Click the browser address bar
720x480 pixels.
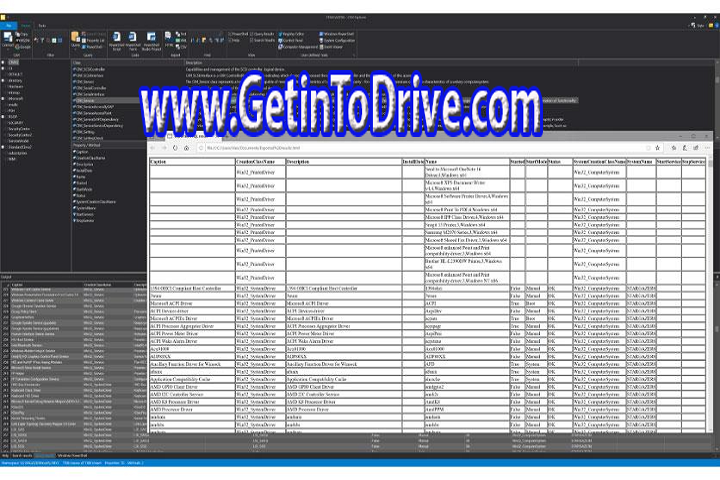coord(422,148)
